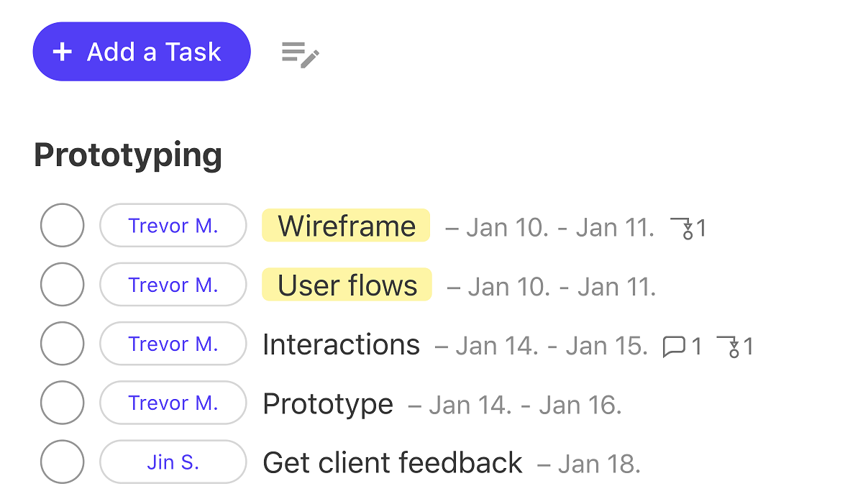
Task: Edit the Jan 18 due date
Action: (x=598, y=464)
